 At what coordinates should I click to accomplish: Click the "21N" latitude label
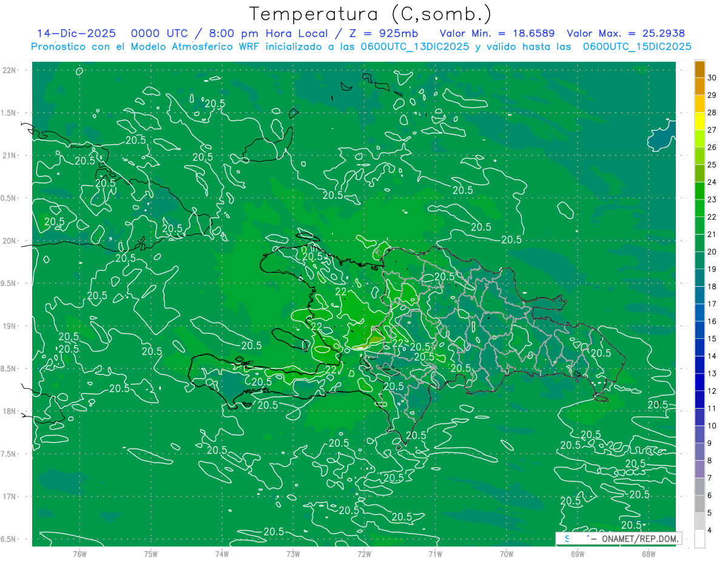point(9,155)
